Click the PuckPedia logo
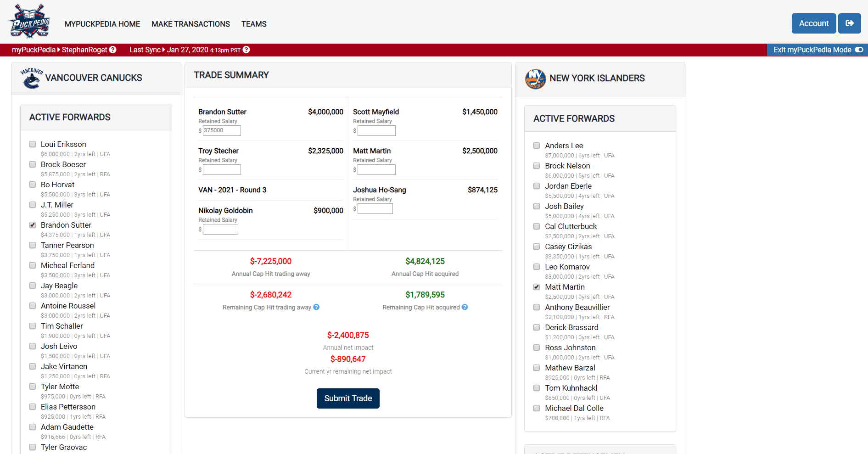 pos(30,22)
